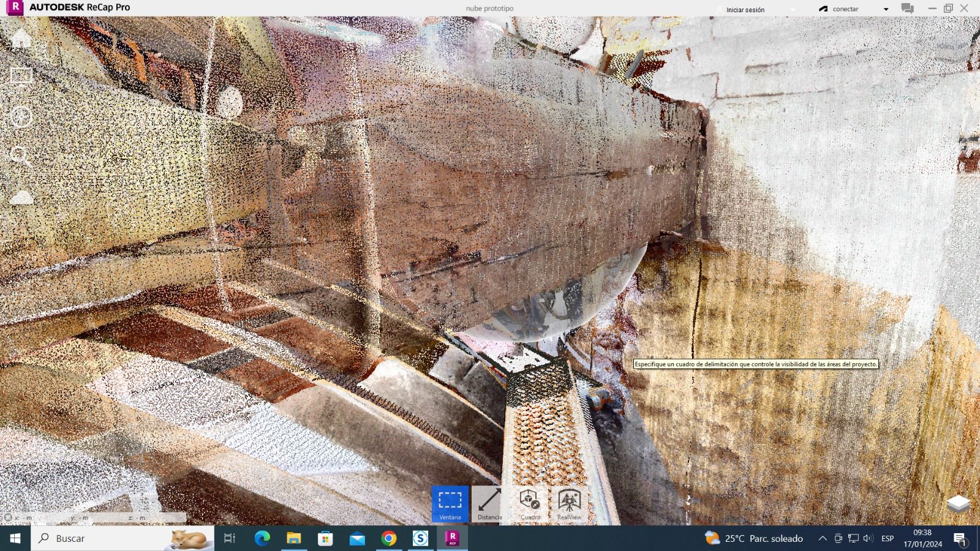Viewport: 980px width, 551px height.
Task: Switch to RealView mode
Action: coord(569,504)
